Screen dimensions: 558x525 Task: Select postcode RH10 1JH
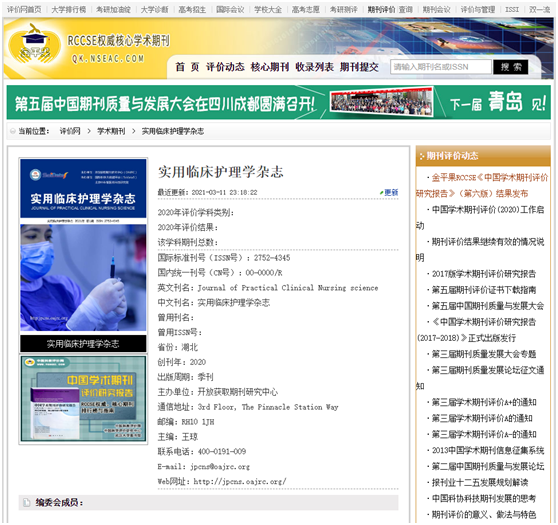pyautogui.click(x=198, y=422)
